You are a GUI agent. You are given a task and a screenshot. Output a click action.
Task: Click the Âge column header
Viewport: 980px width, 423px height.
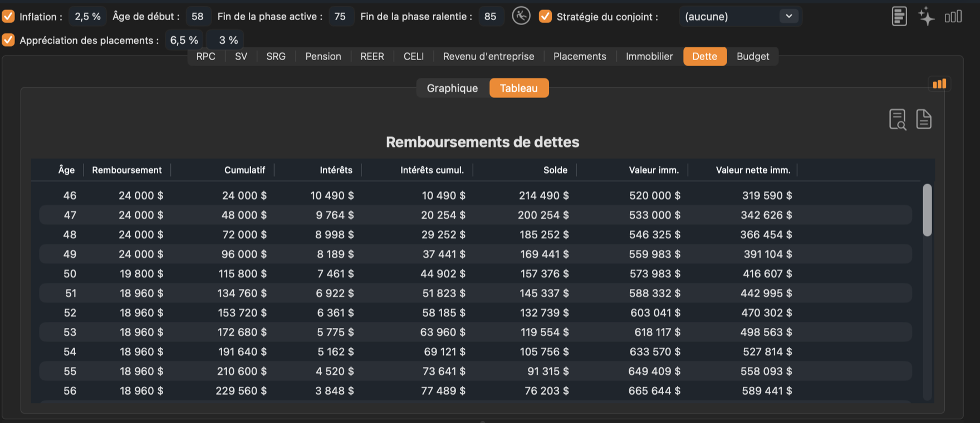[x=66, y=170]
